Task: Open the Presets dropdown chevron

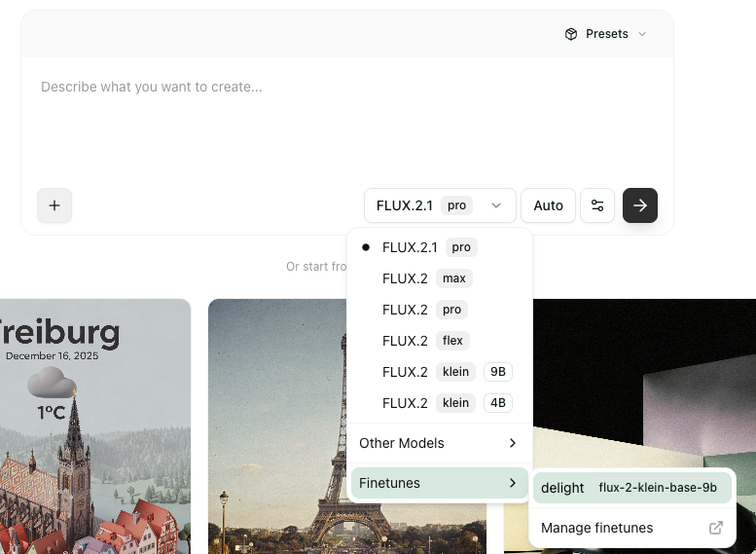Action: click(x=642, y=34)
